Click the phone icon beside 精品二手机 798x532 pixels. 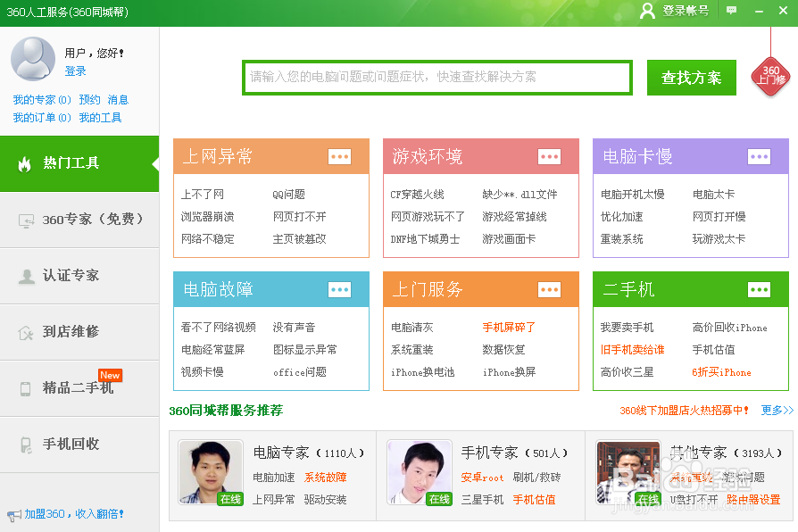[26, 389]
